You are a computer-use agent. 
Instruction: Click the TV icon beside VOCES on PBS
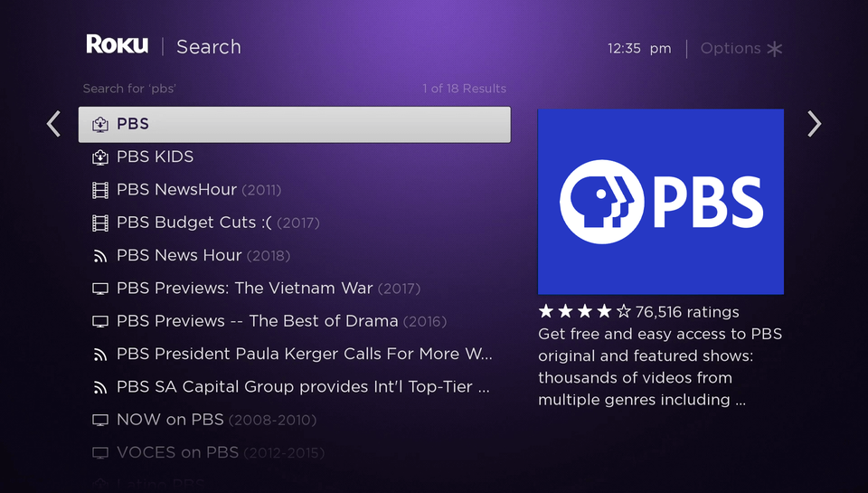pos(100,452)
